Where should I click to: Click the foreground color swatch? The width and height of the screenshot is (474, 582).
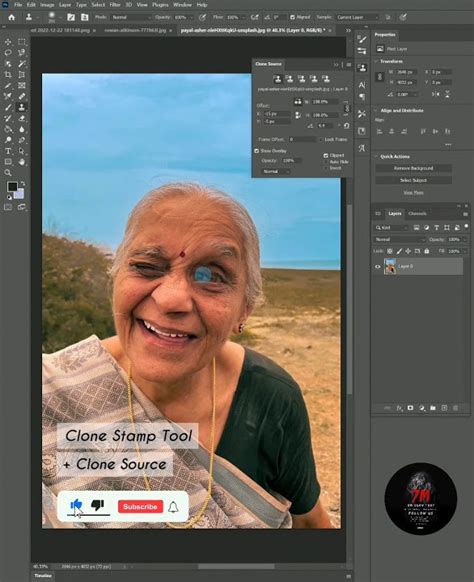pos(12,186)
